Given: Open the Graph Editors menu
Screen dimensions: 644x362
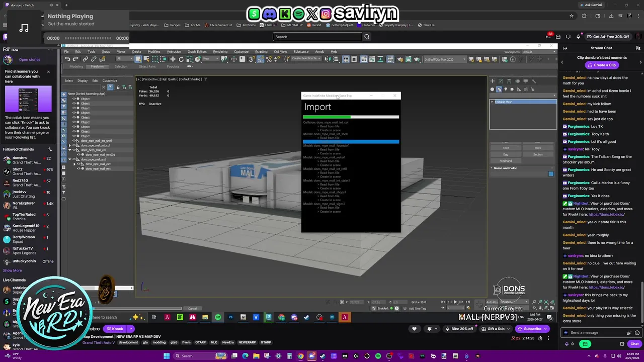Looking at the screenshot, I should click(197, 52).
